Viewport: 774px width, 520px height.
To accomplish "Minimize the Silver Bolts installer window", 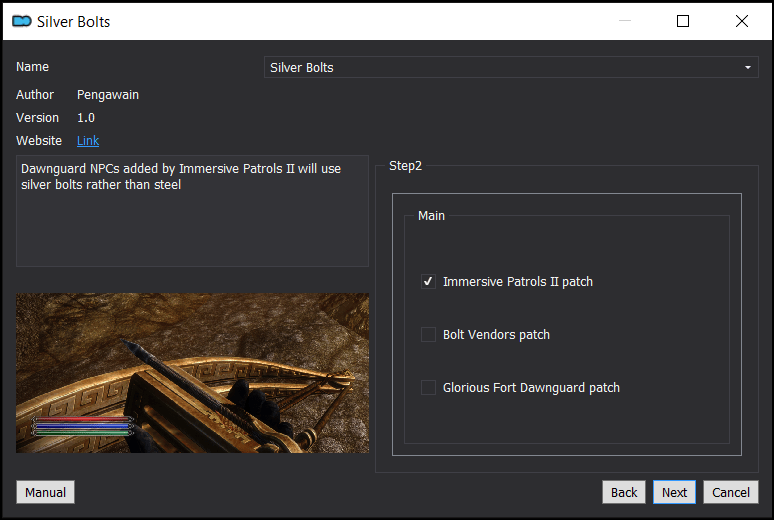I will [x=625, y=21].
